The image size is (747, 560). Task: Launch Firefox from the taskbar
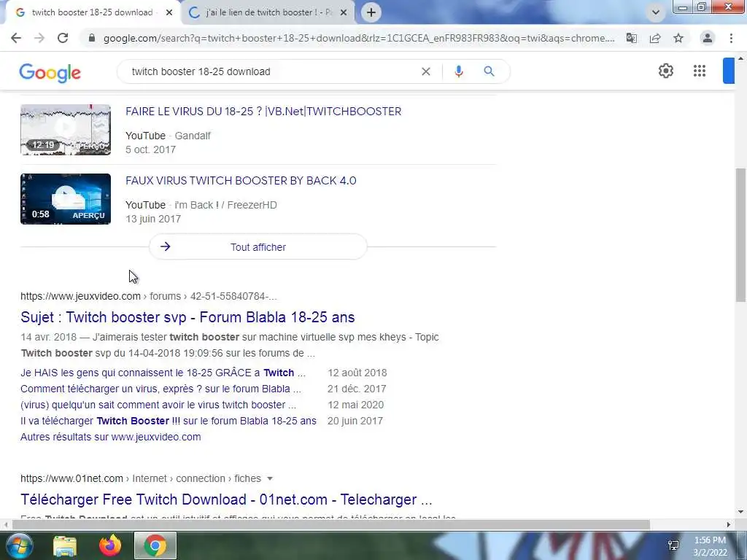(x=110, y=545)
